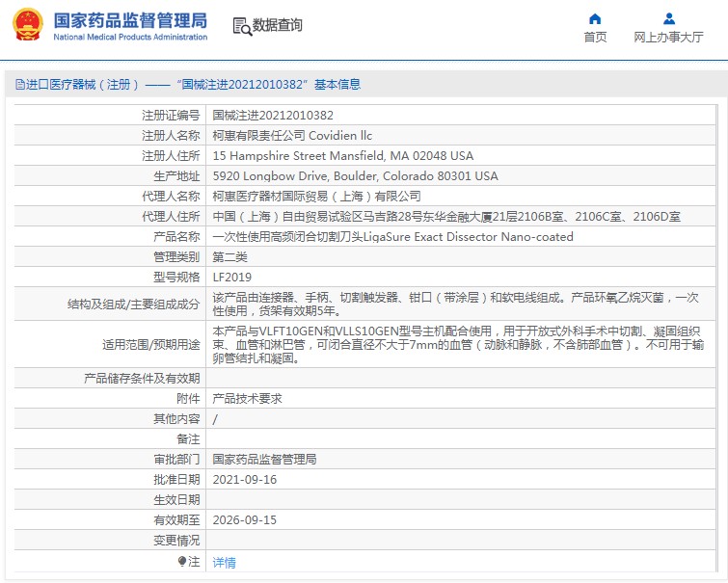The height and width of the screenshot is (583, 728).
Task: Click the 注册人住所 row label
Action: click(171, 156)
